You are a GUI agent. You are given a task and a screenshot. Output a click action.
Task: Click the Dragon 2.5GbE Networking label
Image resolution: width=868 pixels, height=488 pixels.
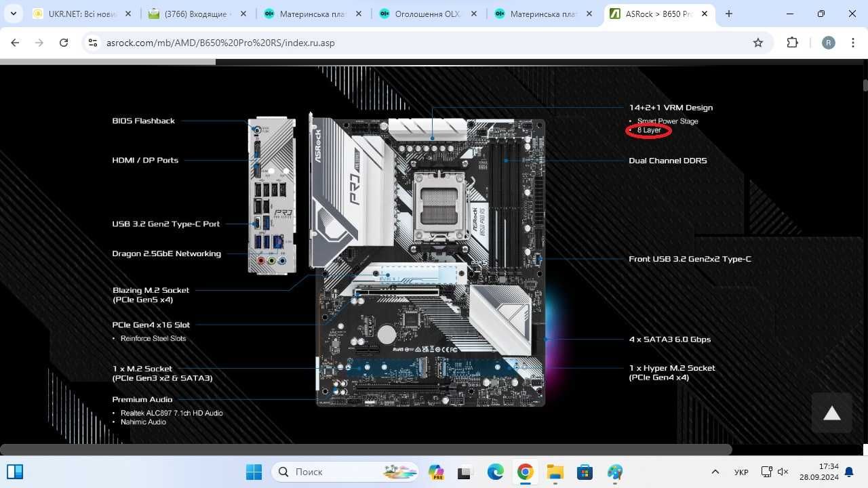point(167,253)
